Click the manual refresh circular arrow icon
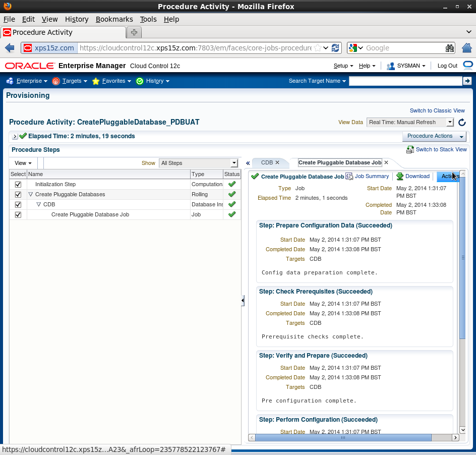476x455 pixels. [x=462, y=122]
